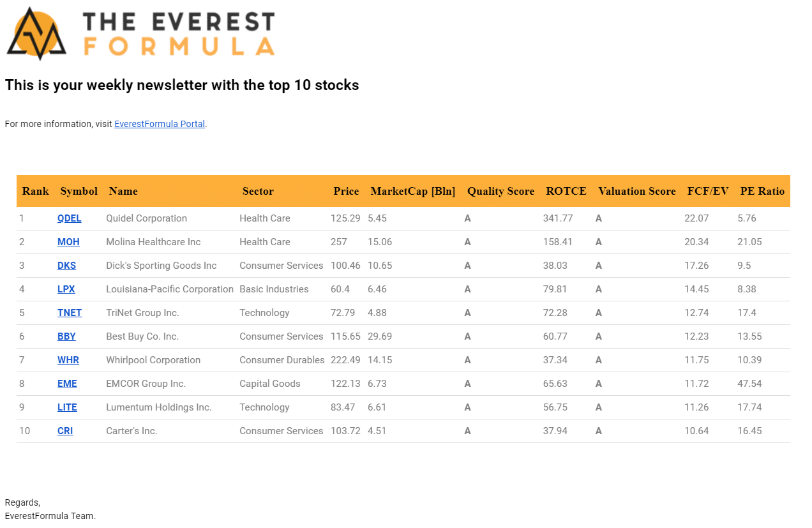Viewport: 812px width, 528px height.
Task: Click the Name column header
Action: click(x=123, y=192)
